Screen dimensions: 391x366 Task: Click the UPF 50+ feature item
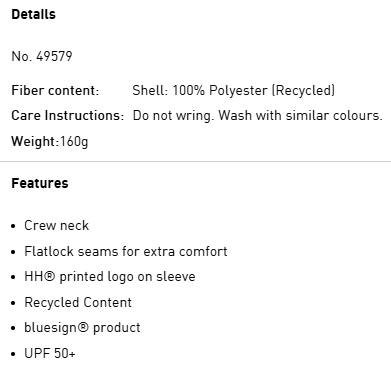(x=50, y=353)
